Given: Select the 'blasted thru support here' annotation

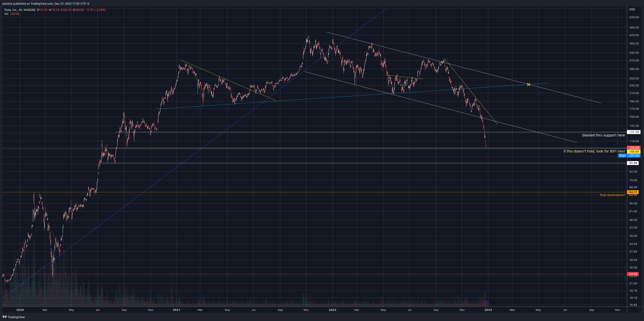Looking at the screenshot, I should (x=604, y=135).
